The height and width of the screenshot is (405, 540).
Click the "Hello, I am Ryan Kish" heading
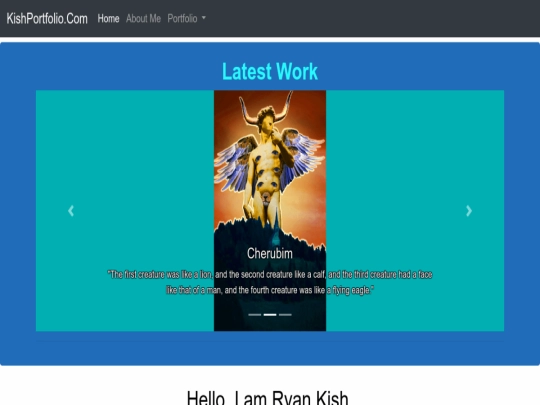pos(268,397)
